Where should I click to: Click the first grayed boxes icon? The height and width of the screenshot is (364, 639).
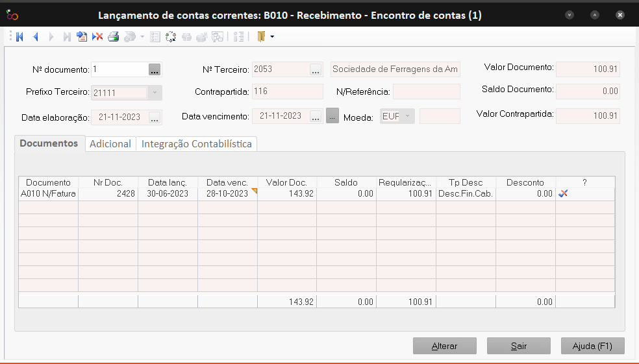[186, 37]
